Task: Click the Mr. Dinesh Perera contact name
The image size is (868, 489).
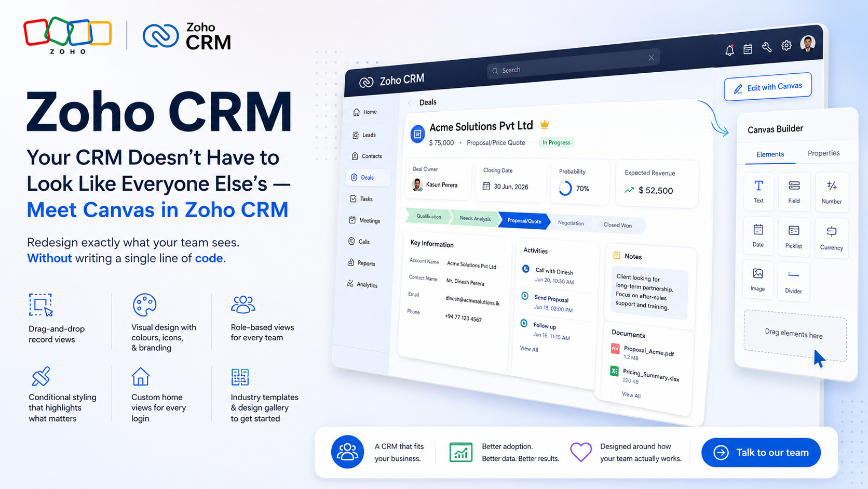Action: point(465,282)
